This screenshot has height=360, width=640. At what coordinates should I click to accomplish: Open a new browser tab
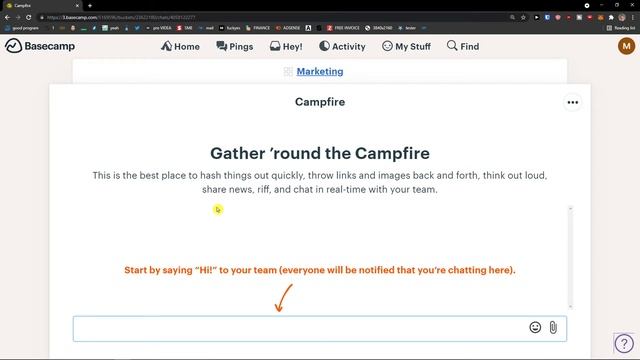[90, 6]
